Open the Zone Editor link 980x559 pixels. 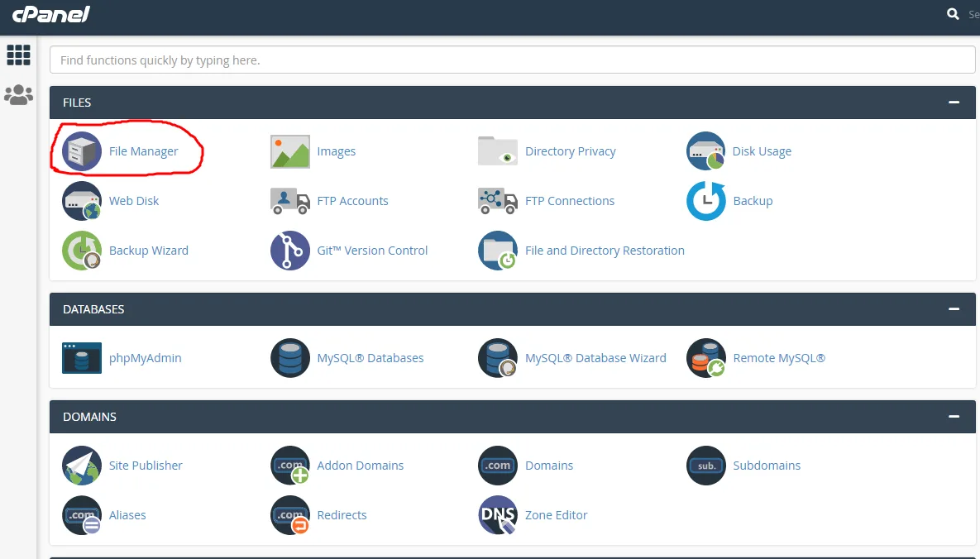[556, 514]
